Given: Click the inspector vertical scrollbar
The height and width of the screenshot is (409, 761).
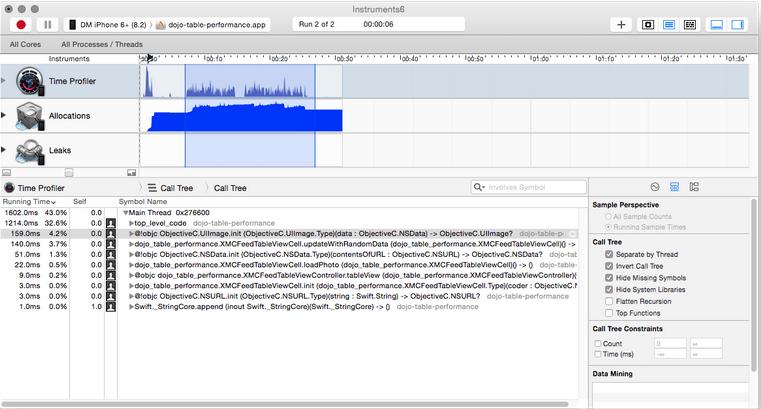Looking at the screenshot, I should click(x=753, y=286).
